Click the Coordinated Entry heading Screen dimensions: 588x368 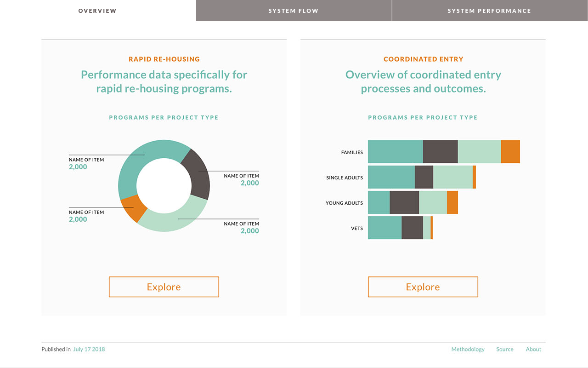423,59
